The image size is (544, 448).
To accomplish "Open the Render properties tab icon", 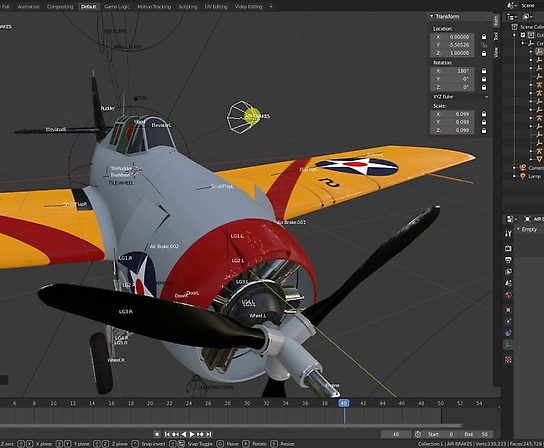I will pos(508,248).
